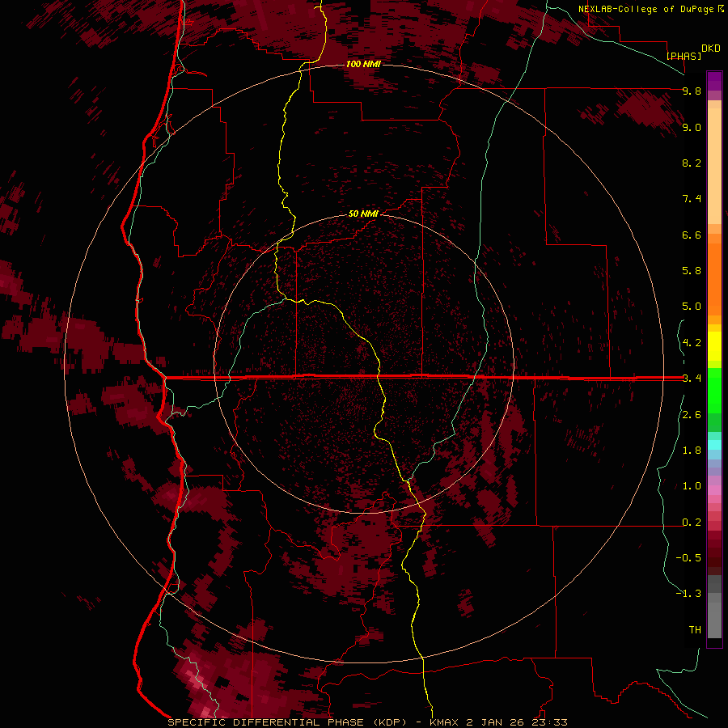Click the 3.4 value on the color scale
Screen dimensions: 728x728
tap(692, 379)
